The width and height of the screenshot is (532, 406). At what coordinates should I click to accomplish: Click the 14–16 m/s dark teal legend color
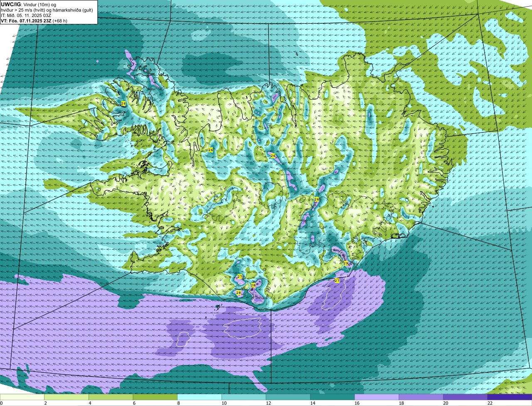[332, 397]
